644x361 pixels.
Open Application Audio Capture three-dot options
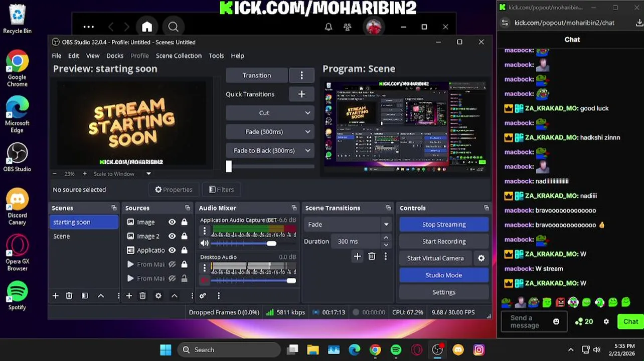[x=204, y=231]
